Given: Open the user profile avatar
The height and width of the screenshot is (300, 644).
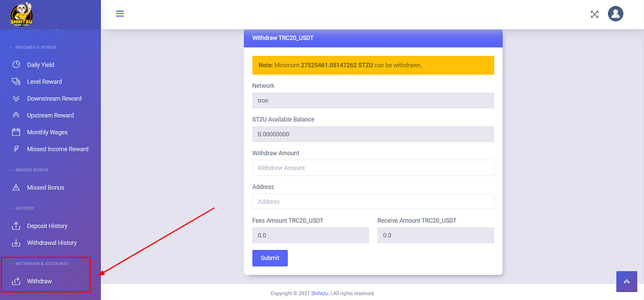Looking at the screenshot, I should click(x=615, y=13).
